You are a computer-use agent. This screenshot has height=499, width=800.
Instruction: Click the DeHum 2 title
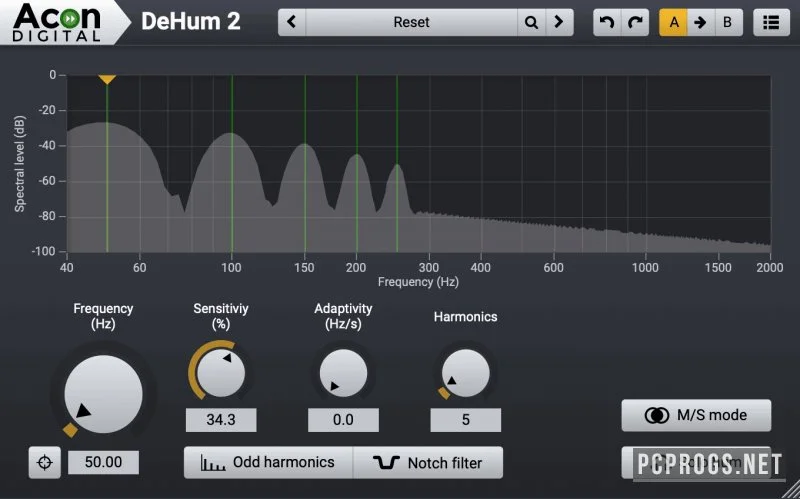pyautogui.click(x=191, y=21)
